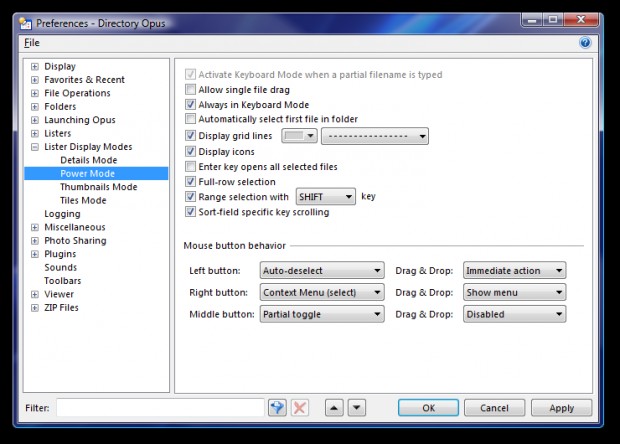Viewport: 620px width, 444px height.
Task: Open the File menu
Action: pyautogui.click(x=32, y=43)
